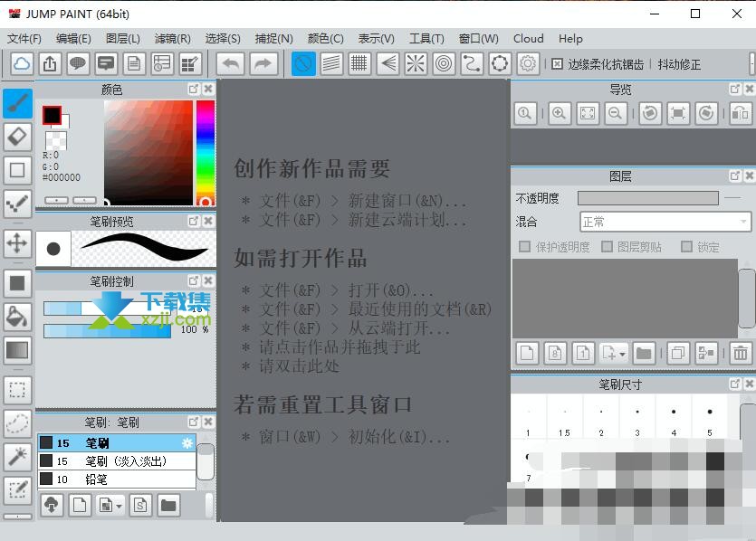The width and height of the screenshot is (756, 541).
Task: Create new layer in Layers panel
Action: click(527, 354)
